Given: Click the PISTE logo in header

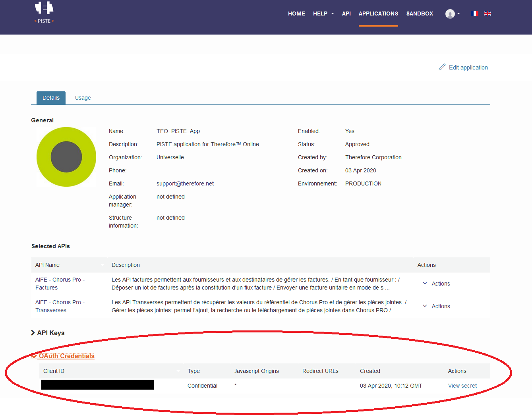Looking at the screenshot, I should (44, 13).
